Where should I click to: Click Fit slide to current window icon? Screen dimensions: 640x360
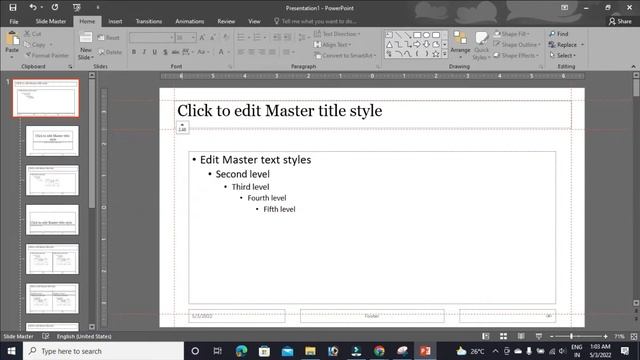(633, 336)
